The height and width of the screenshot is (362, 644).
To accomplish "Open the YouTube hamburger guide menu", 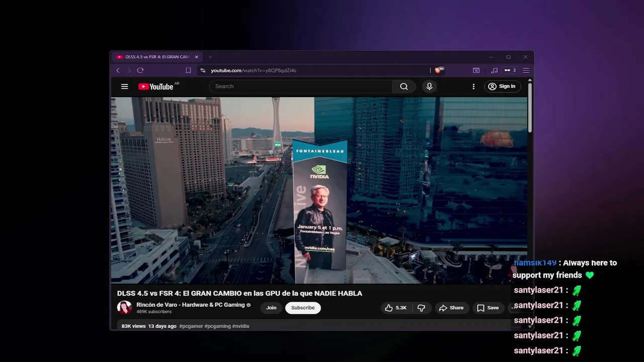I will coord(125,86).
